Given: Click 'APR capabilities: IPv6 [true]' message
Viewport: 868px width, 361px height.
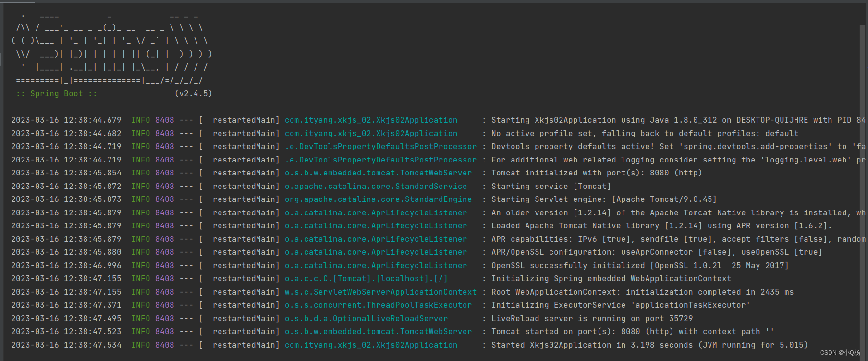Looking at the screenshot, I should pyautogui.click(x=678, y=239).
